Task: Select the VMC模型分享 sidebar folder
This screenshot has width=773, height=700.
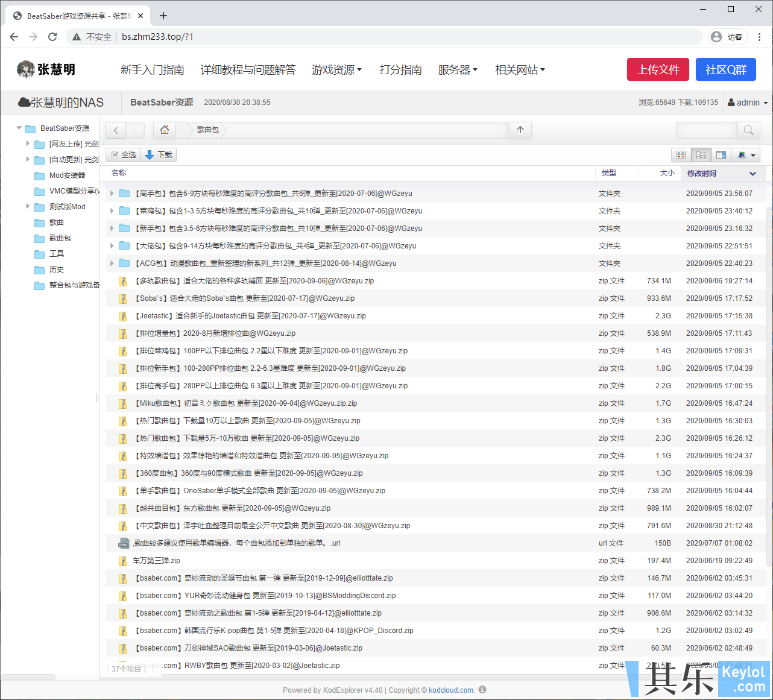Action: (66, 191)
